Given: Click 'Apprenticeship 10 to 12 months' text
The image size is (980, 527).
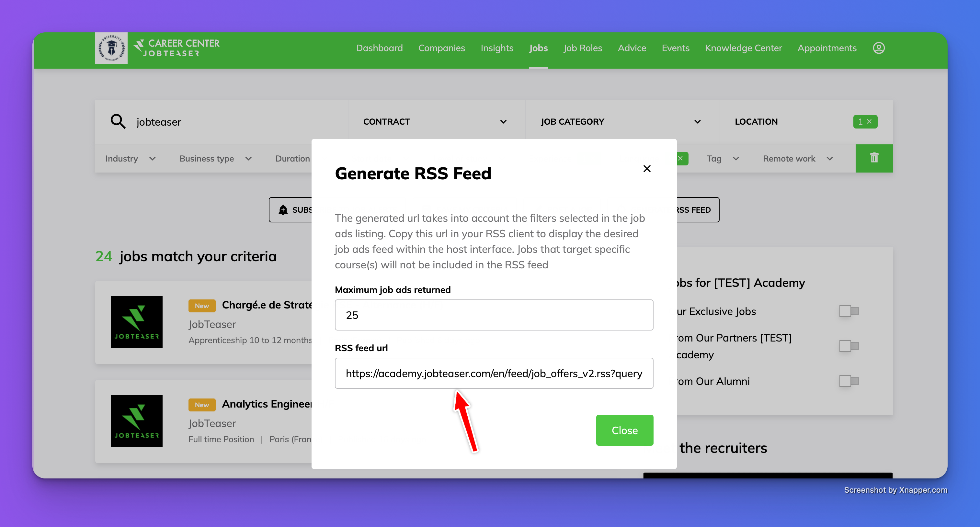Looking at the screenshot, I should tap(250, 340).
